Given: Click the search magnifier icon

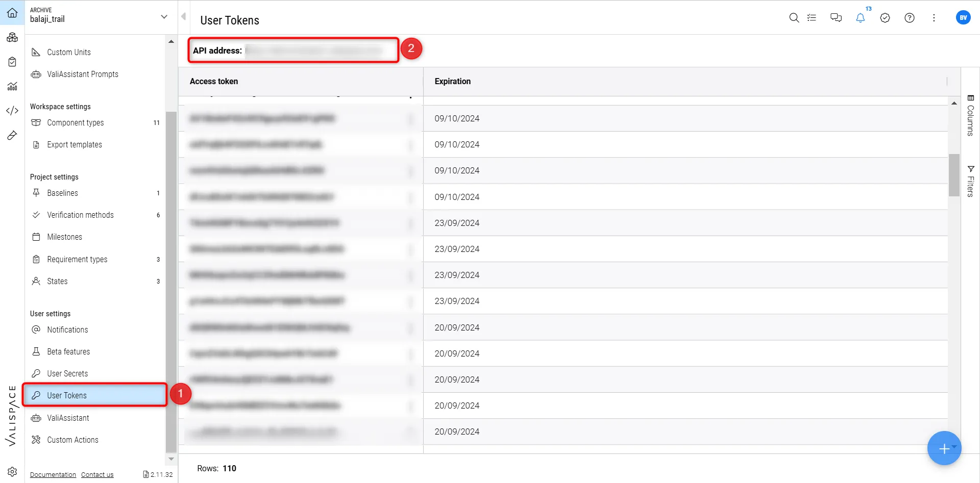Looking at the screenshot, I should (x=794, y=18).
